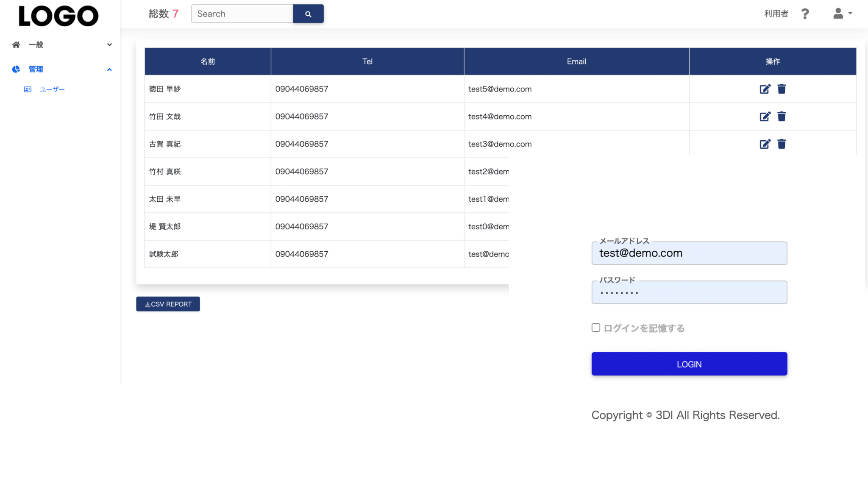Edit the 徳田 早紗 user row
Viewport: 868px width, 478px height.
(765, 89)
